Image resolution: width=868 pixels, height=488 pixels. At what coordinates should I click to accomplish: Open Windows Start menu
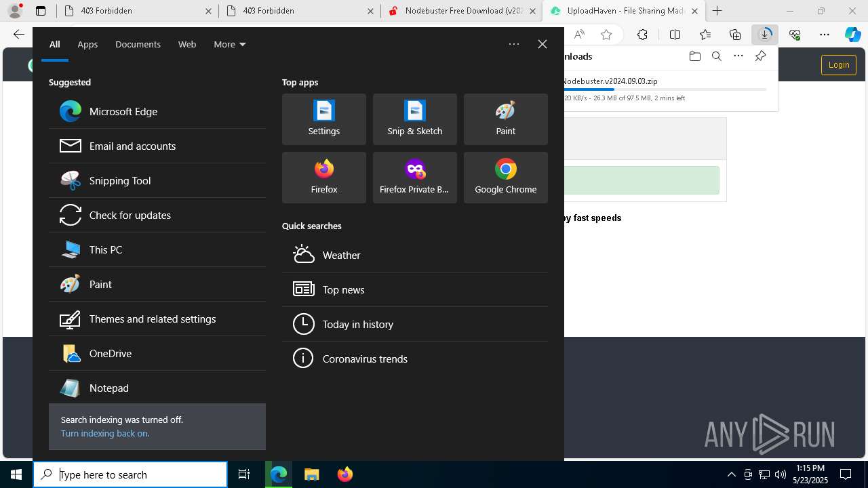coord(16,474)
